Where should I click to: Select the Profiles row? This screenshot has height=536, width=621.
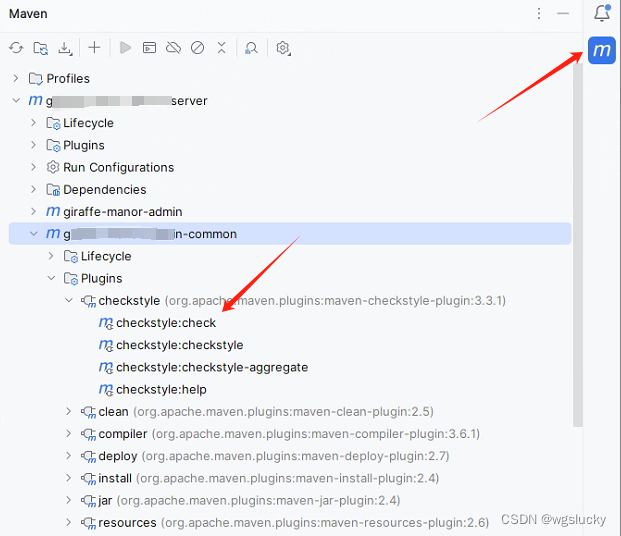tap(290, 78)
